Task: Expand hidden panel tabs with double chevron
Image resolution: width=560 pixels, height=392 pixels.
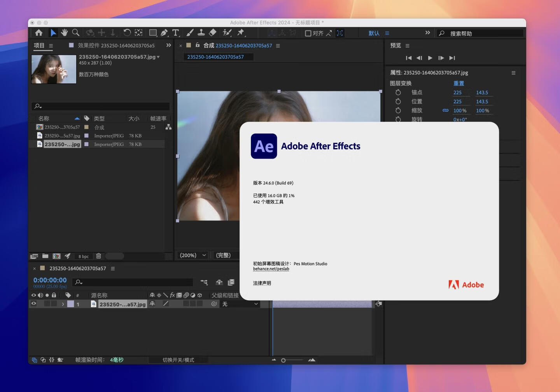Action: (168, 45)
